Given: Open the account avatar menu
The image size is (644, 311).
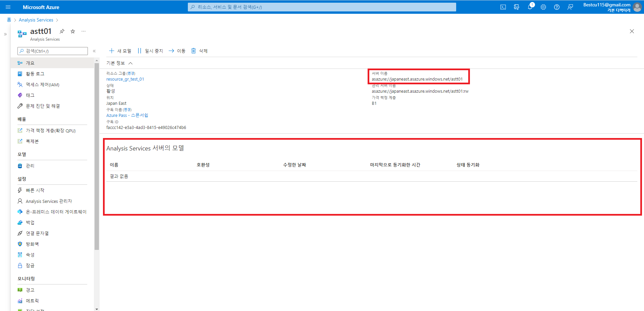Looking at the screenshot, I should coord(637,7).
